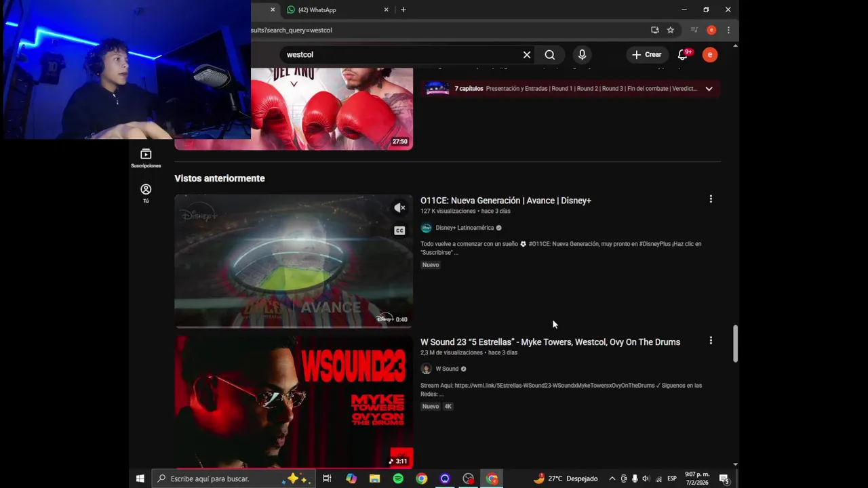Start voice search with the microphone
This screenshot has height=488, width=868.
pyautogui.click(x=582, y=54)
